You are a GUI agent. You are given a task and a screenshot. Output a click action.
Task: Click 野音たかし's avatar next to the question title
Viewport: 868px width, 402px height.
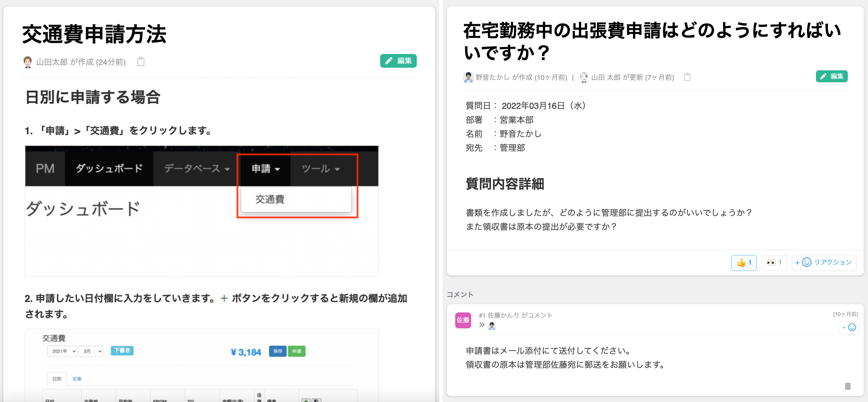(468, 77)
